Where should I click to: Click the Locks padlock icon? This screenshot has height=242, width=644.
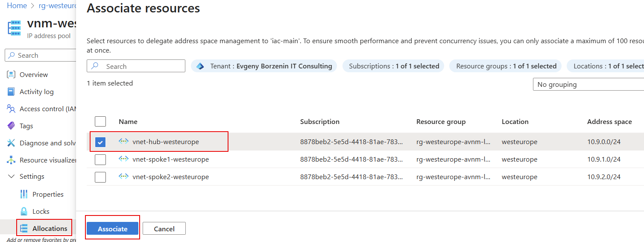(x=24, y=211)
